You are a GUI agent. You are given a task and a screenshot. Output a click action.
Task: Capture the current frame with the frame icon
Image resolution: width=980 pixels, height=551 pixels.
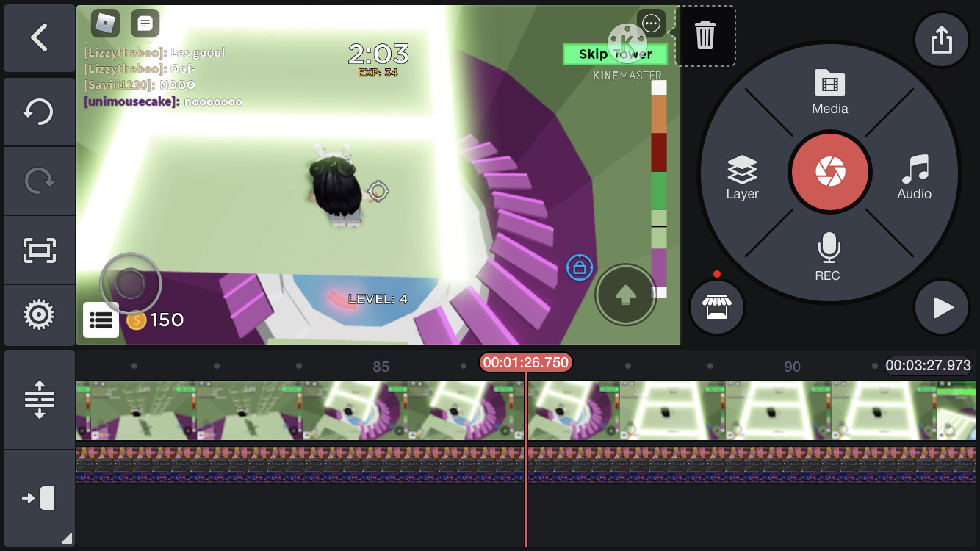click(x=39, y=251)
